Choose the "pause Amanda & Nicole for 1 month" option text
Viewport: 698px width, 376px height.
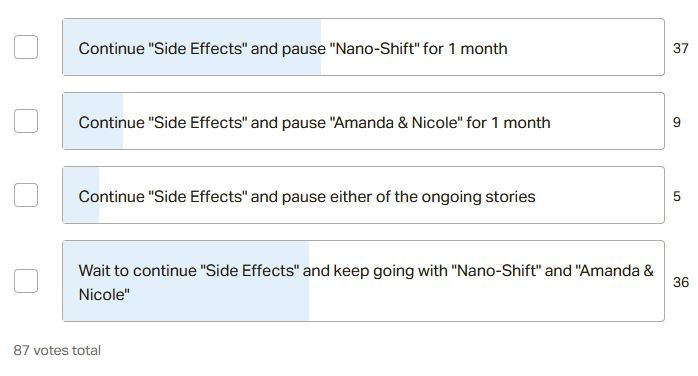(314, 122)
